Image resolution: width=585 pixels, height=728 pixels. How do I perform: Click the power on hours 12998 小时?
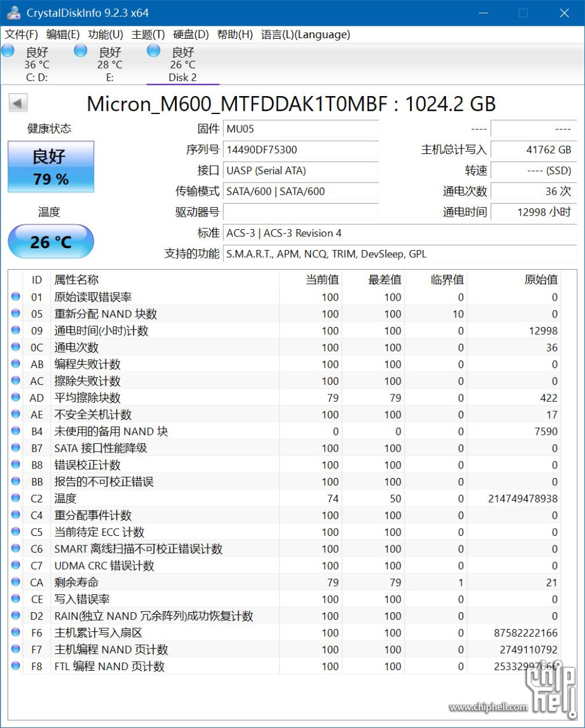click(534, 212)
